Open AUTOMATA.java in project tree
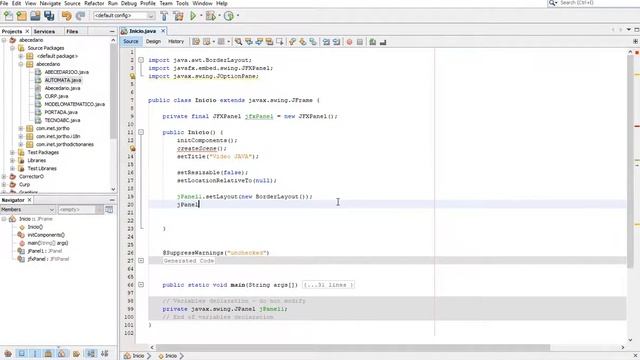The image size is (640, 360). (x=63, y=80)
